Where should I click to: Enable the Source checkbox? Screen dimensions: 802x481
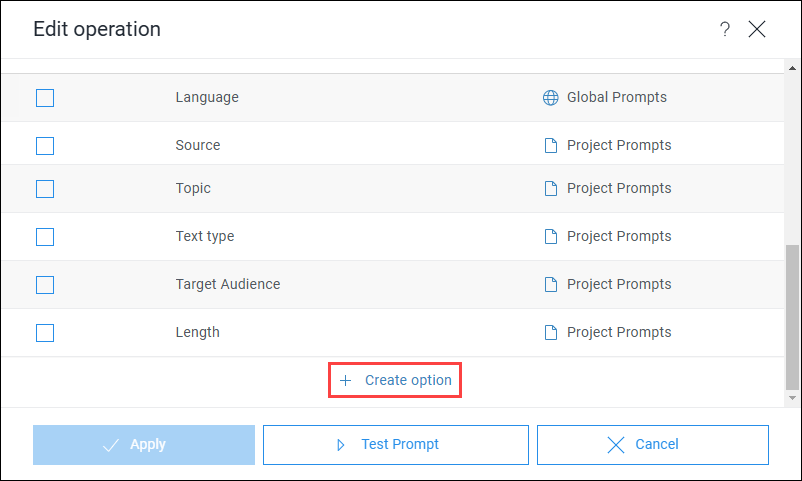pyautogui.click(x=45, y=146)
